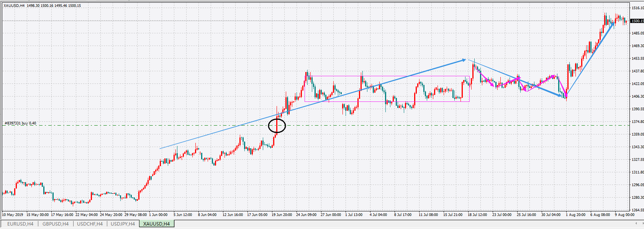Screen dimensions: 644x229
Task: Click the thick blue arrowhead at the August high
Action: pyautogui.click(x=612, y=25)
